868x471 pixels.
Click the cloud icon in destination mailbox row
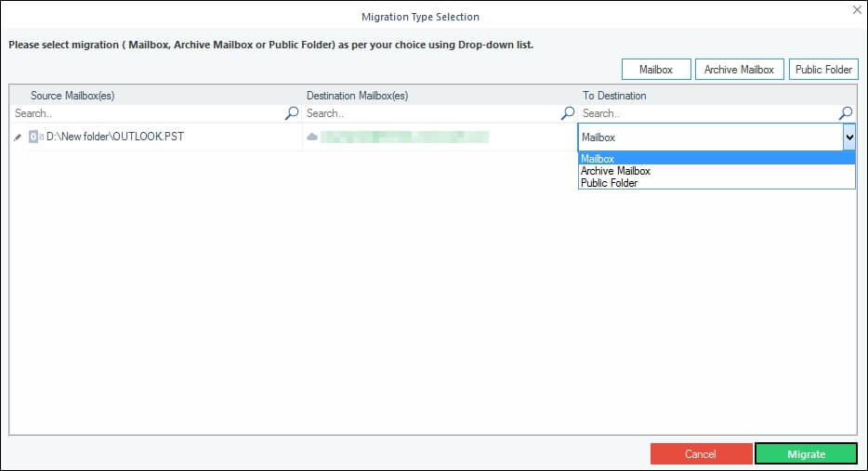[x=312, y=137]
